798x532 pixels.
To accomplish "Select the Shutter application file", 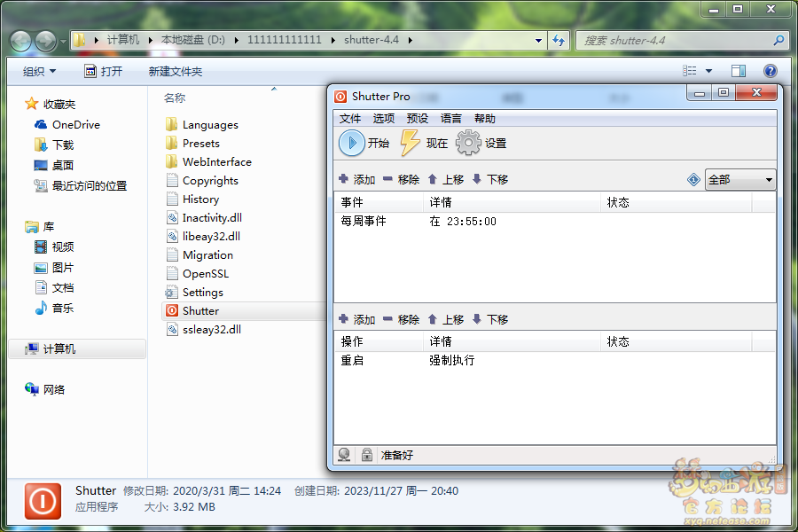I will (245, 311).
